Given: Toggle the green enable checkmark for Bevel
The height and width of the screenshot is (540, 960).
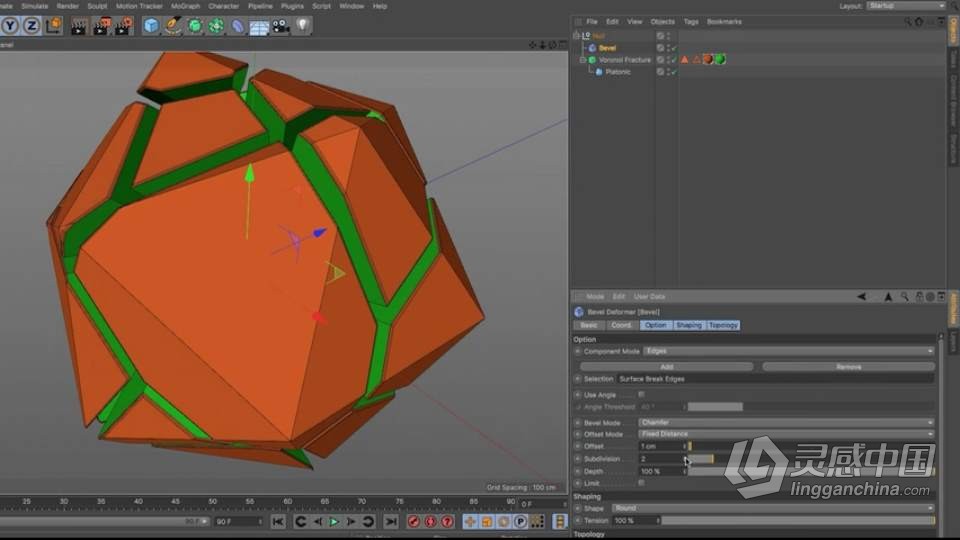Looking at the screenshot, I should pyautogui.click(x=674, y=47).
